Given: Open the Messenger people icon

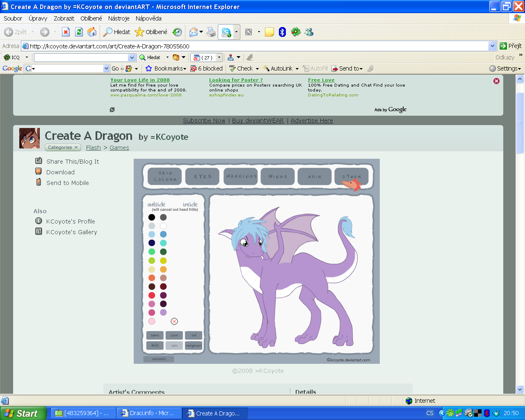Looking at the screenshot, I should pos(309,32).
